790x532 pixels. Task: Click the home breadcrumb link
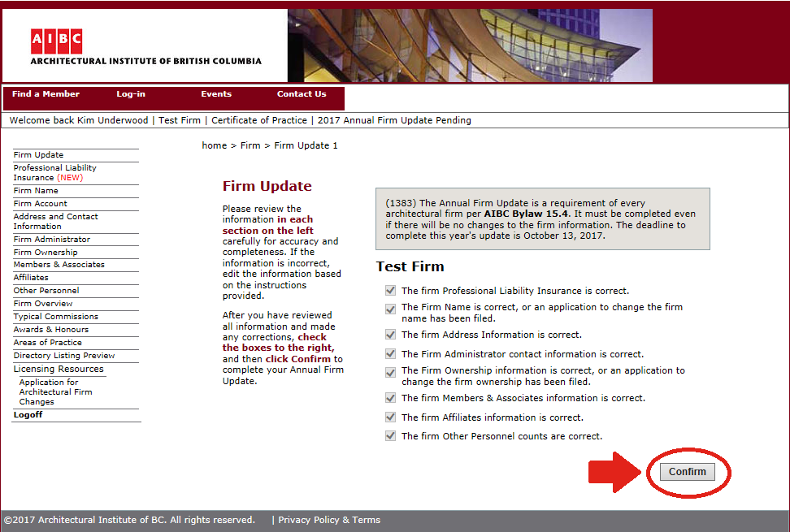point(214,145)
